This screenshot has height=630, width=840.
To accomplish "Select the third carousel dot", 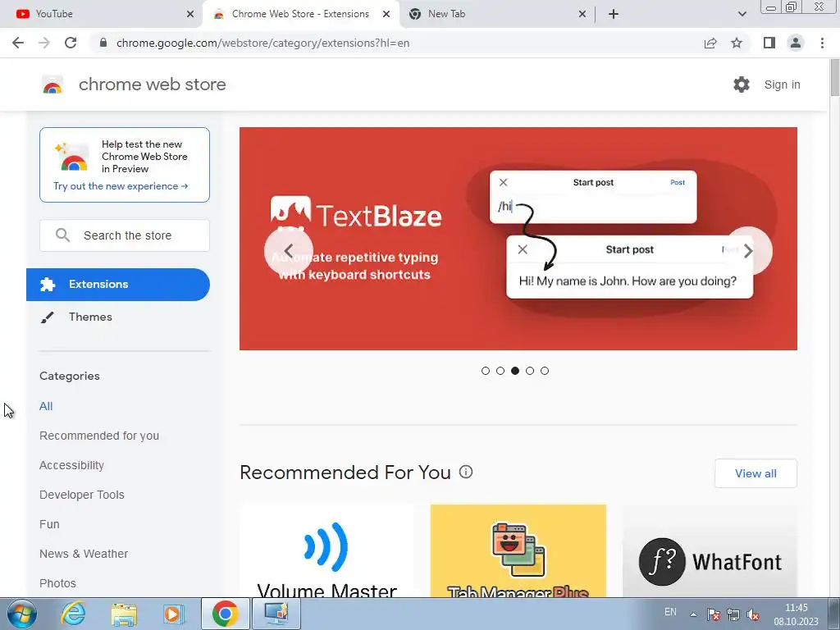I will (515, 371).
